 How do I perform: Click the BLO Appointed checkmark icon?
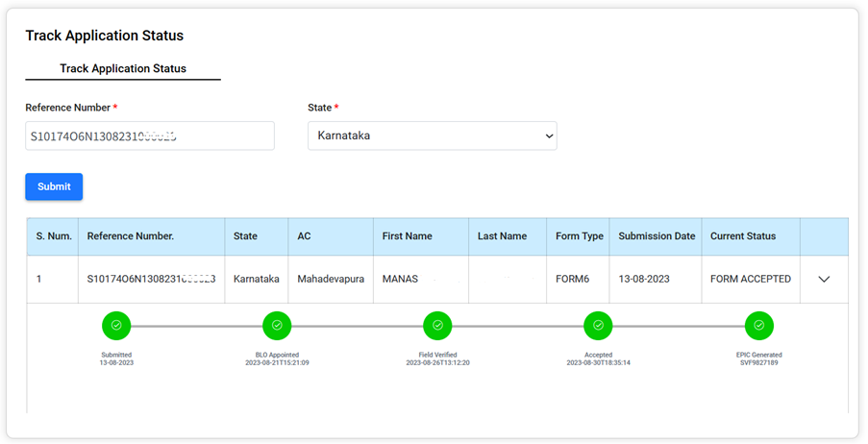coord(277,326)
